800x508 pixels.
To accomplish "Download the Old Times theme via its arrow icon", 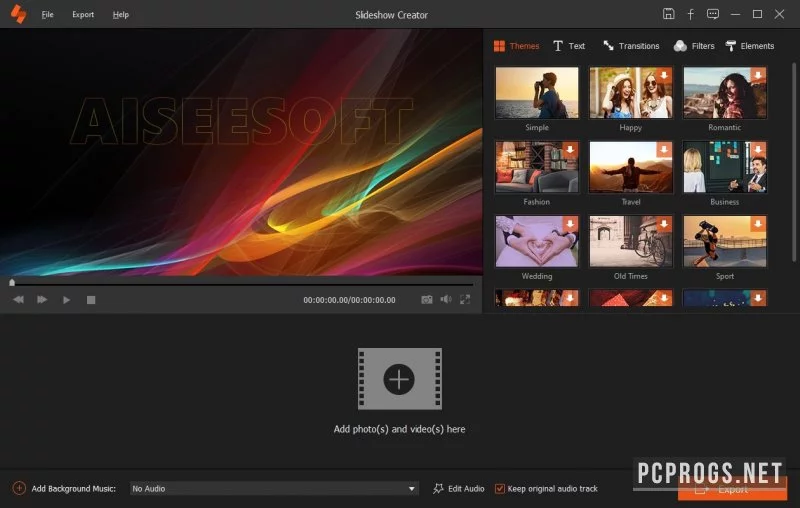I will coord(664,224).
